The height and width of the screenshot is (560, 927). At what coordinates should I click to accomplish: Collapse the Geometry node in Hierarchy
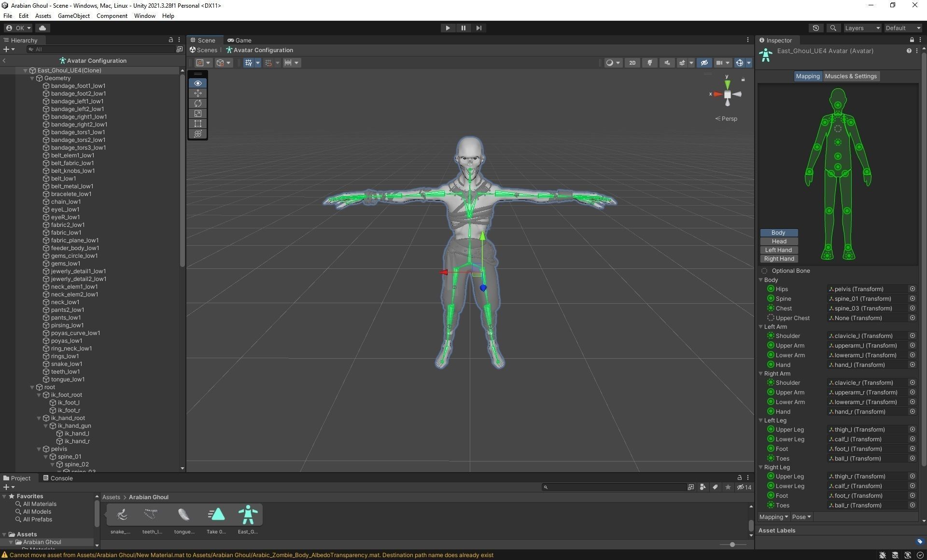tap(32, 78)
